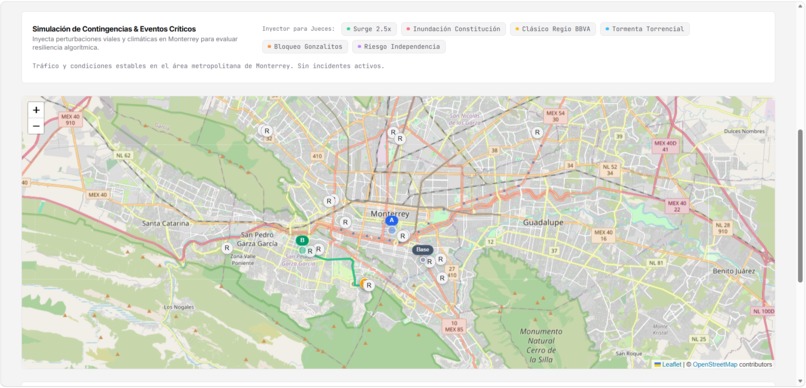Click the Dulces Nombres map label
Viewport: 806px width, 388px height.
click(744, 132)
